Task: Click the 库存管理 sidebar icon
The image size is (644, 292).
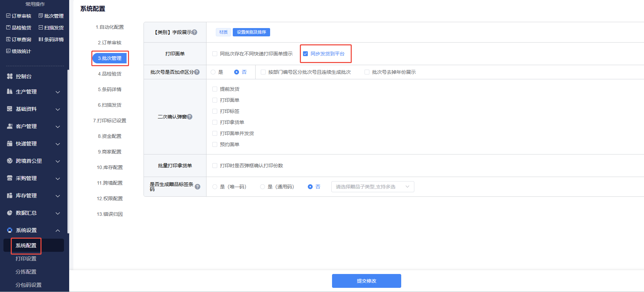Action: (10, 195)
